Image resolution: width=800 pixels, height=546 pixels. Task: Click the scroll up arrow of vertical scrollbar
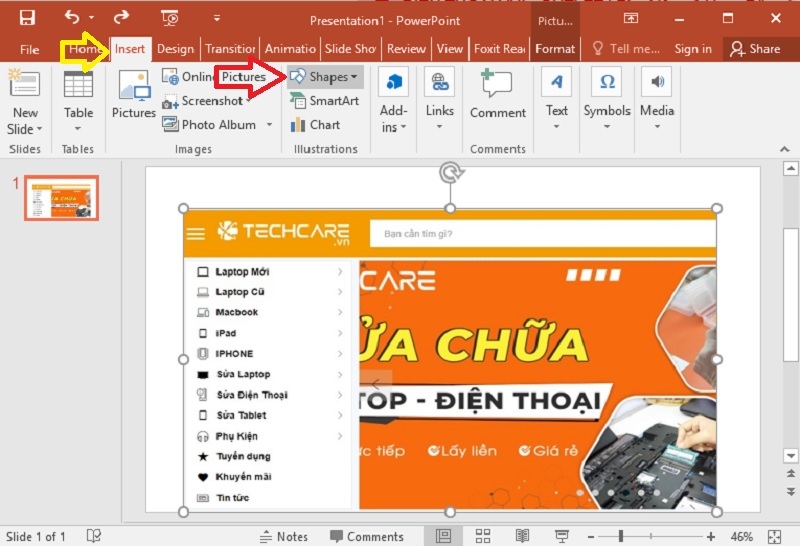[x=790, y=168]
